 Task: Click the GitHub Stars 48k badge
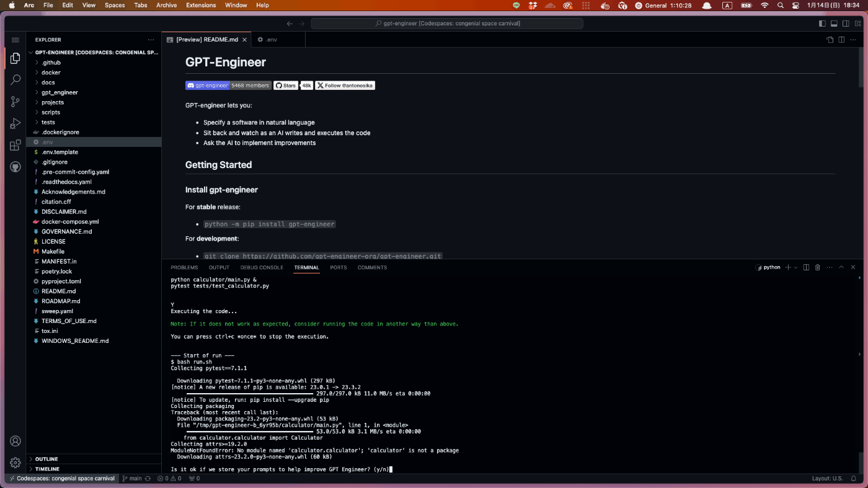[293, 86]
